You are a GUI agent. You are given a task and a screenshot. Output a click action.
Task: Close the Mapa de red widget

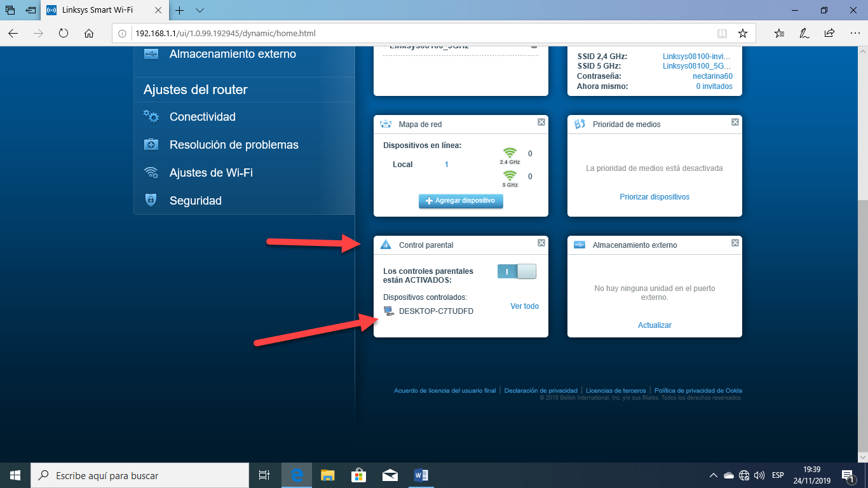point(541,122)
